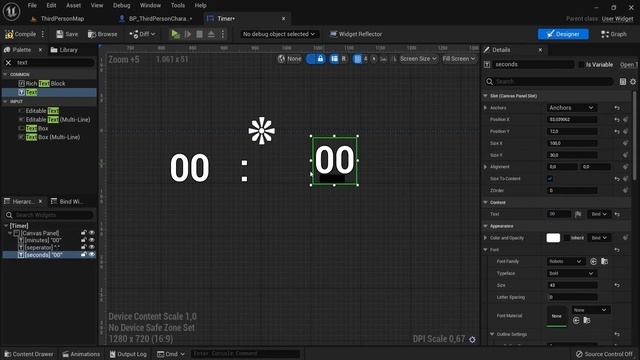
Task: Open the Debug menu
Action: (122, 5)
